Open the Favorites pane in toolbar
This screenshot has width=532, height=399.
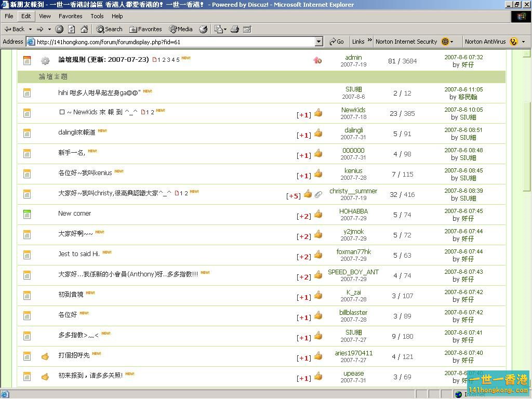point(145,29)
